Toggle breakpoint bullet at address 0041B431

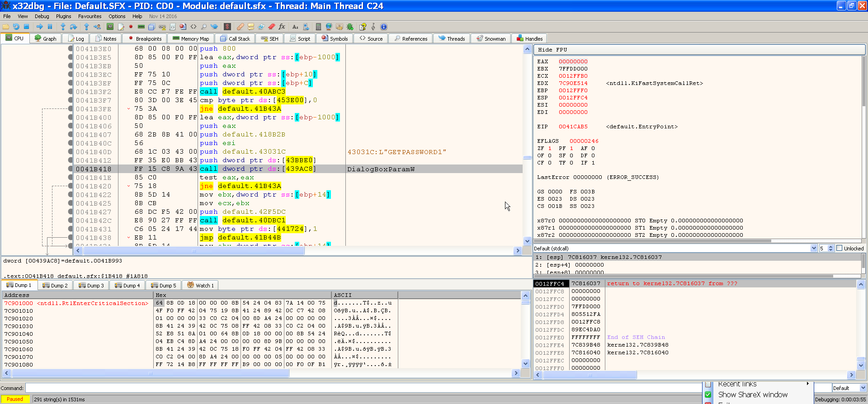(x=71, y=229)
